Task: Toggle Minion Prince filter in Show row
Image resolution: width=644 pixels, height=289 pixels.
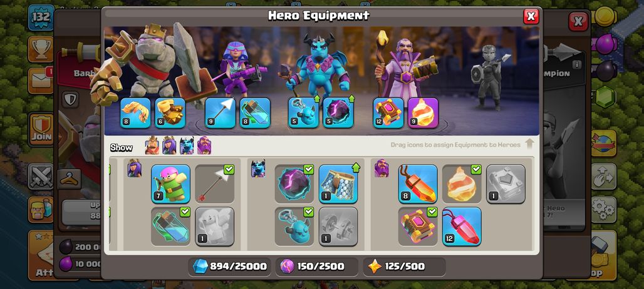Action: tap(187, 146)
